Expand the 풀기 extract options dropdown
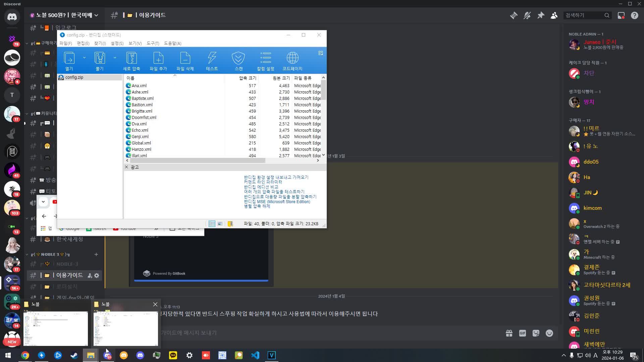The width and height of the screenshot is (644, 362). [x=115, y=58]
